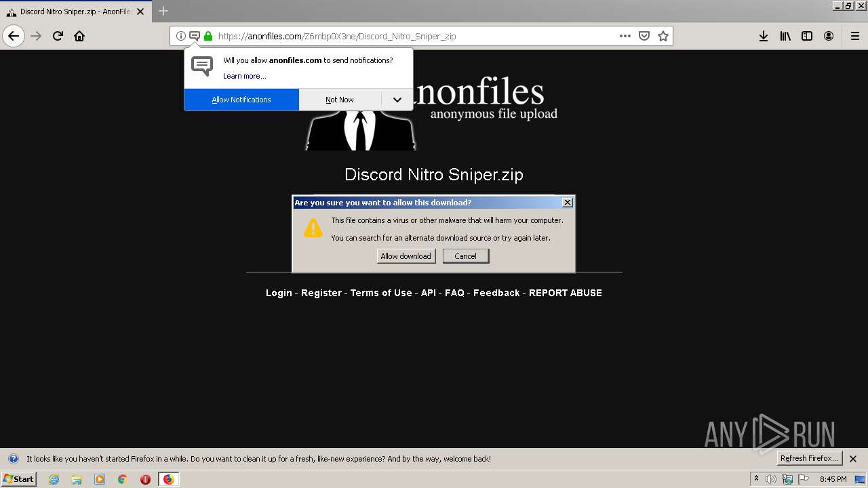
Task: Open the Library bookmarks and history
Action: 785,36
